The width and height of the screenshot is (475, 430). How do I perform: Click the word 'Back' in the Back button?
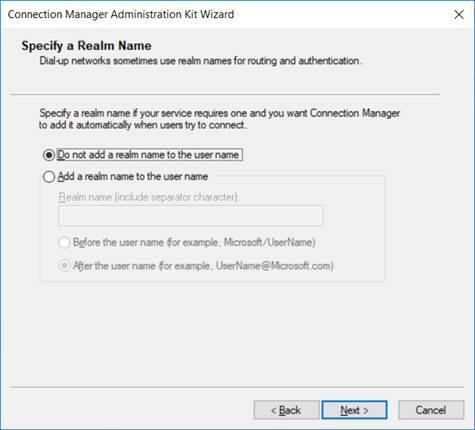coord(290,410)
